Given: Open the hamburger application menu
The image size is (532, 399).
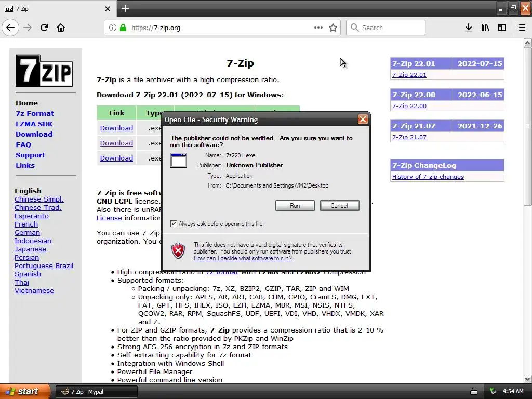Looking at the screenshot, I should pyautogui.click(x=522, y=28).
